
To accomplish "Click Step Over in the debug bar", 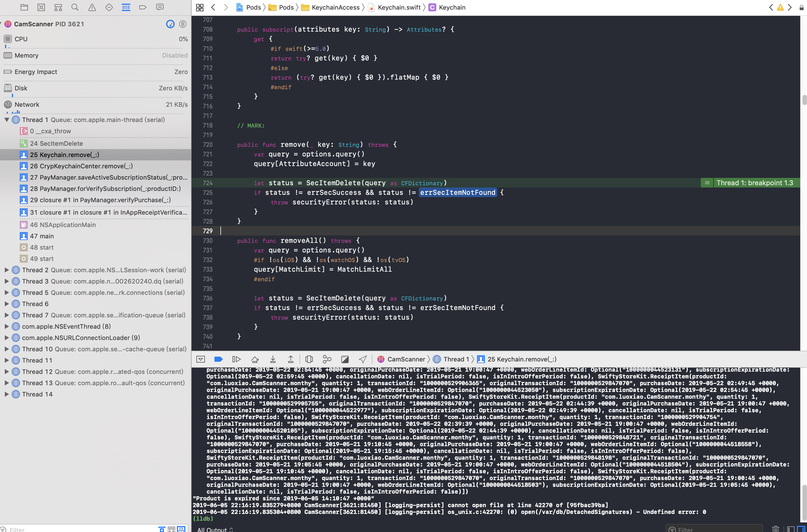I will pos(255,359).
